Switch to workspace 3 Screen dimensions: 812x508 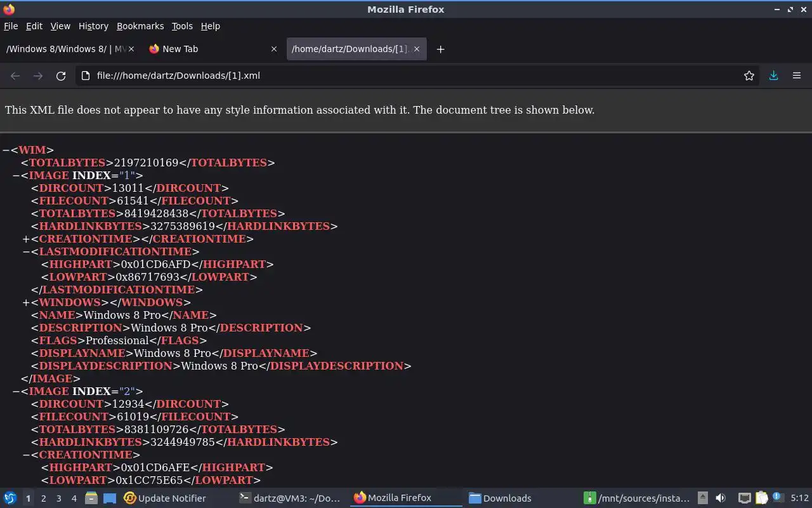(58, 498)
